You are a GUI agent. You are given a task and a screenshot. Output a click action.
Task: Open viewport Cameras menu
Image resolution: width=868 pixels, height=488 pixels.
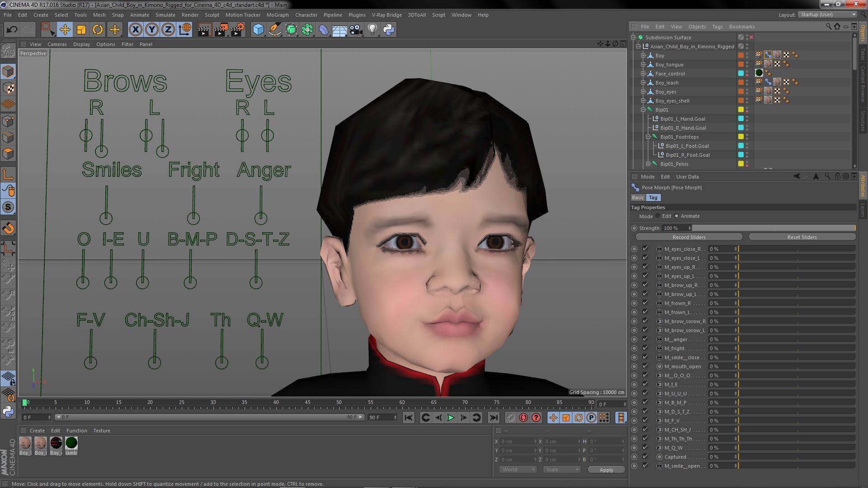point(57,44)
